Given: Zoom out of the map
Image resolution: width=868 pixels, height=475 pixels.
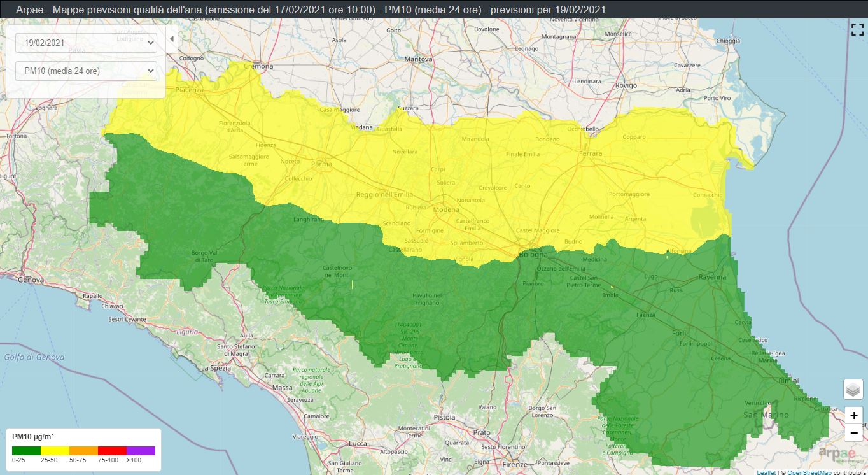Looking at the screenshot, I should (853, 433).
